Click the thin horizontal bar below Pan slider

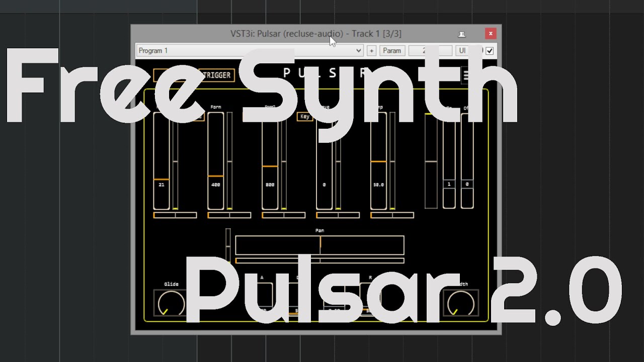[319, 260]
